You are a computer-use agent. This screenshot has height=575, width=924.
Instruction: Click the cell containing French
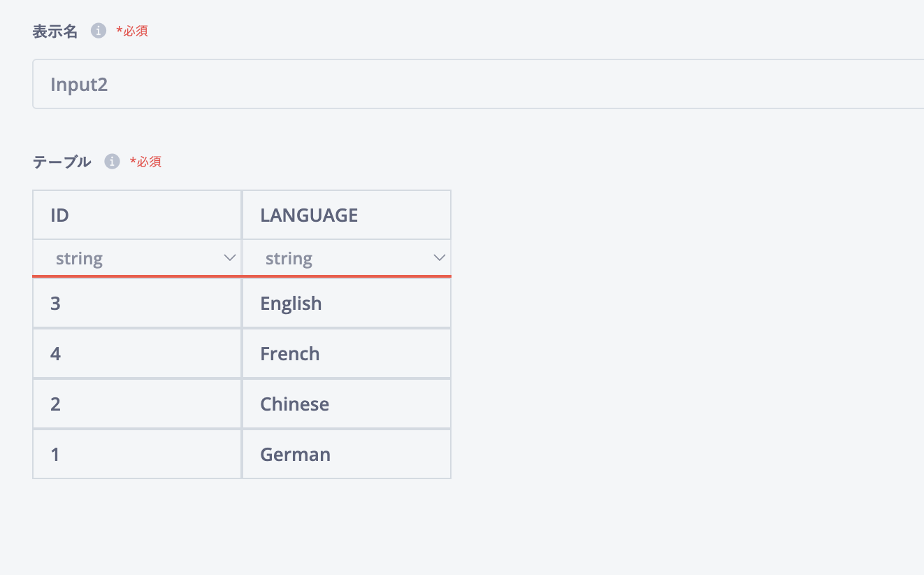click(347, 354)
